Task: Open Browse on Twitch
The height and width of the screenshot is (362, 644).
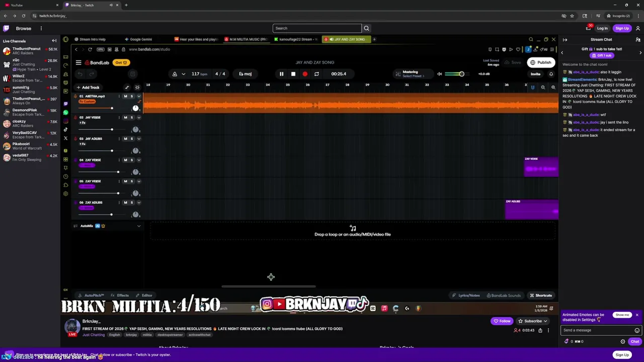Action: point(23,28)
